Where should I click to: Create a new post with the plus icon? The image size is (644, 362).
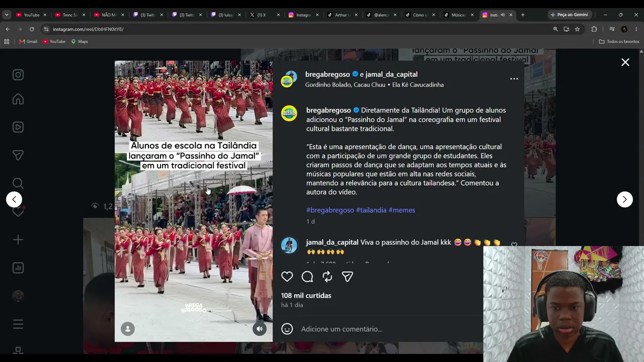[x=18, y=240]
